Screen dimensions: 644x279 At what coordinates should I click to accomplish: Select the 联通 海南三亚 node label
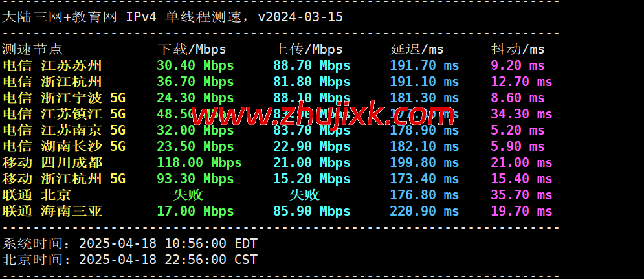point(52,211)
